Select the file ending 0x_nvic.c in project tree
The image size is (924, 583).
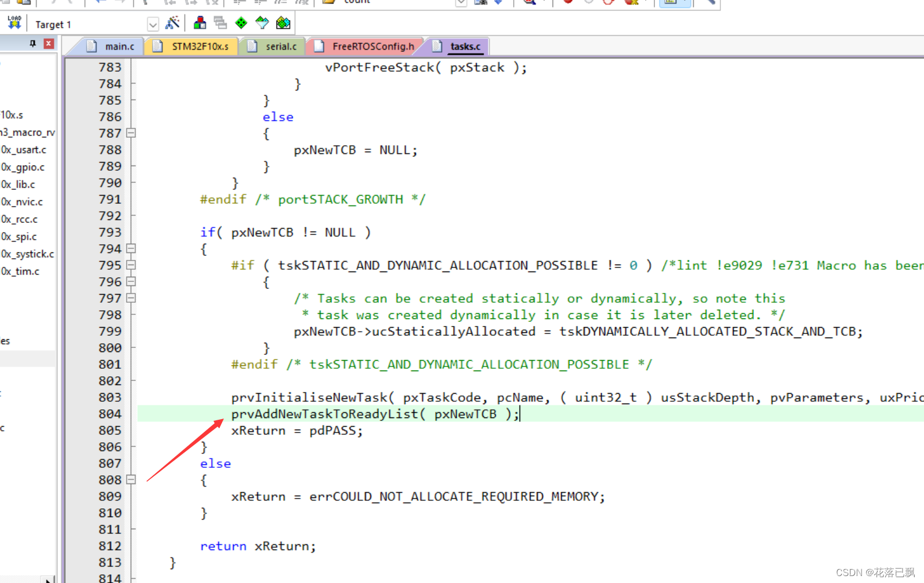[22, 202]
